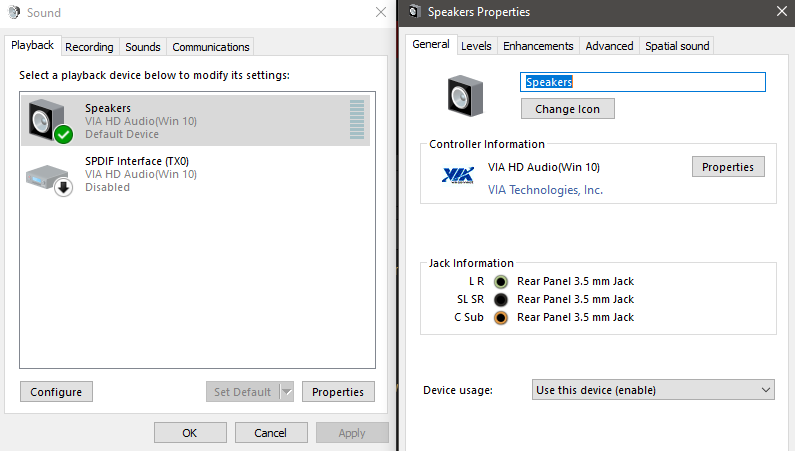The height and width of the screenshot is (451, 795).
Task: Select the Speakers playback device icon
Action: [x=50, y=121]
